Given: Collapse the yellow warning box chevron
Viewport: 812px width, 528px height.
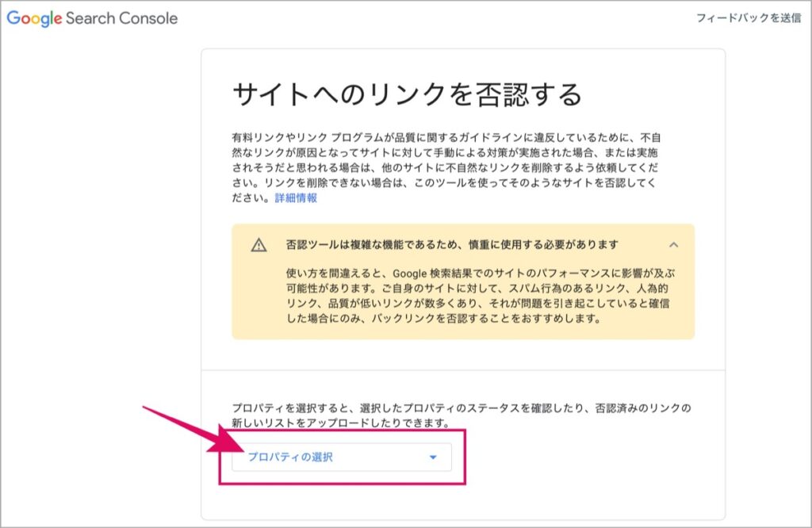Looking at the screenshot, I should pyautogui.click(x=673, y=245).
